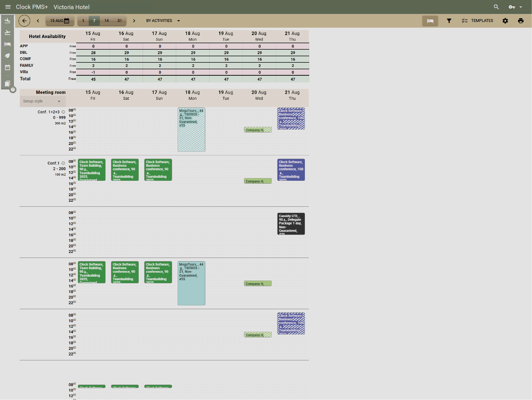
Task: Select the 1-day period tab
Action: [x=83, y=21]
